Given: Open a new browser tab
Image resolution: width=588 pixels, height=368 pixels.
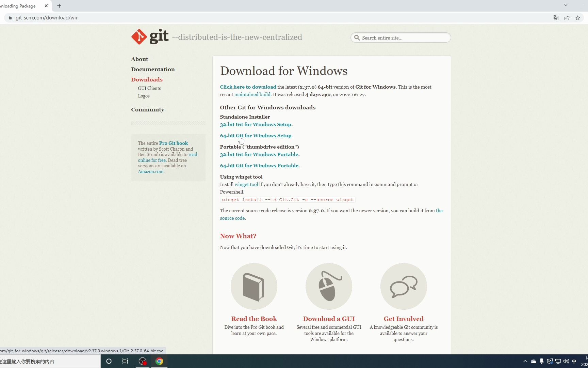Looking at the screenshot, I should pos(59,6).
